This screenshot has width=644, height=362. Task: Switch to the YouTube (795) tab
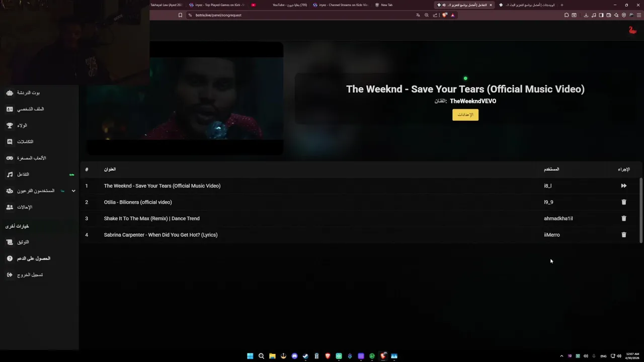[280, 5]
